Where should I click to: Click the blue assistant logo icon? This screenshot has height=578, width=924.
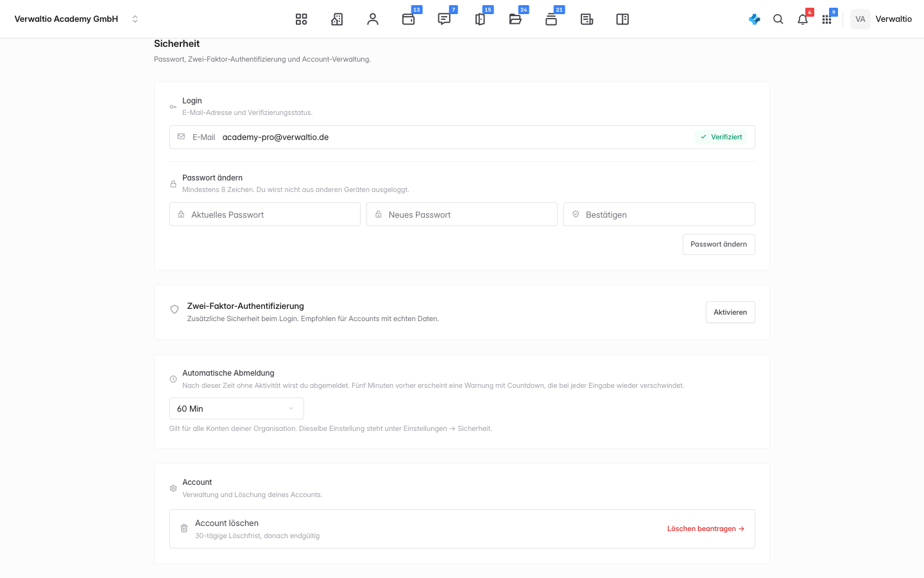pyautogui.click(x=755, y=19)
